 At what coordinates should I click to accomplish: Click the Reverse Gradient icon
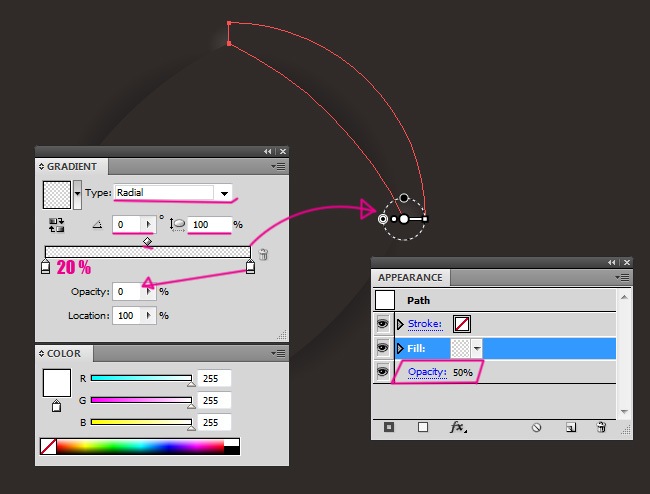click(57, 225)
